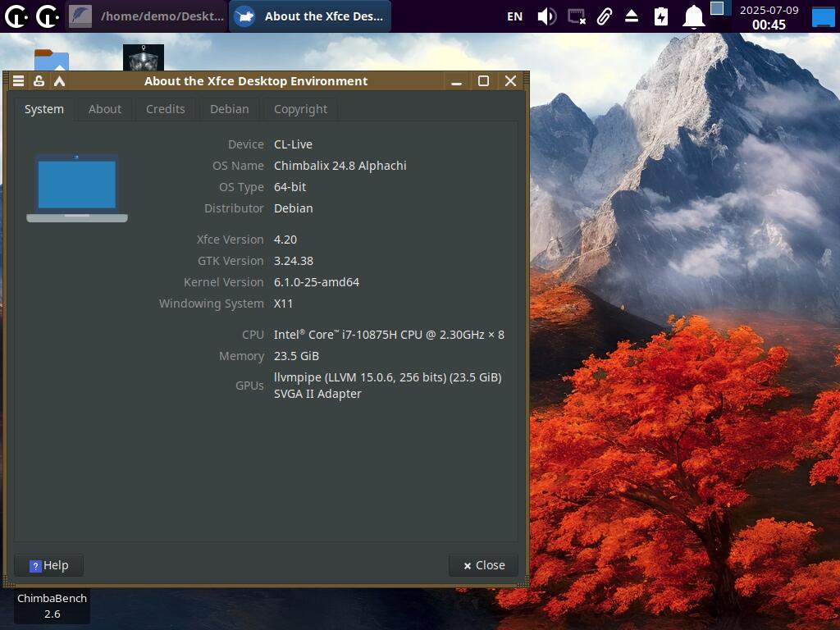Click the Kernel Version label
This screenshot has height=630, width=840.
223,282
